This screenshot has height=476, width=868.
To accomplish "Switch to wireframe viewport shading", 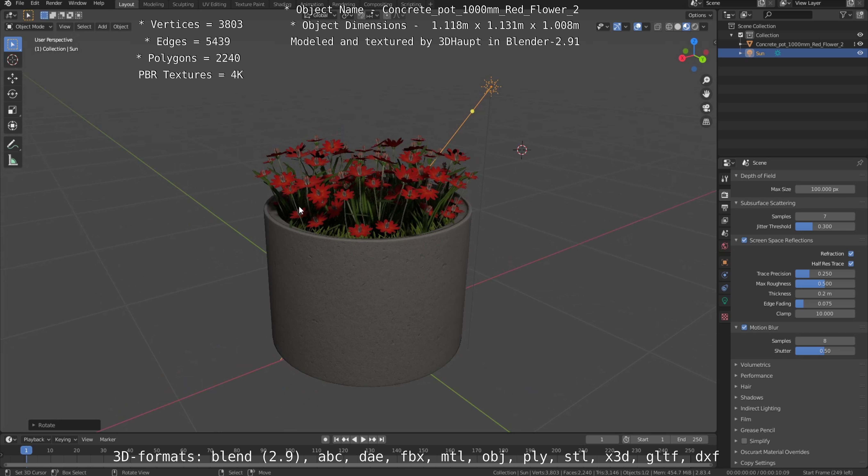I will (669, 27).
